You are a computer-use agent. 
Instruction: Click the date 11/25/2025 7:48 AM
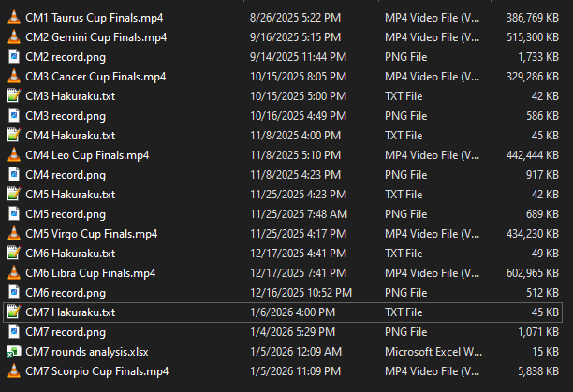tap(299, 214)
